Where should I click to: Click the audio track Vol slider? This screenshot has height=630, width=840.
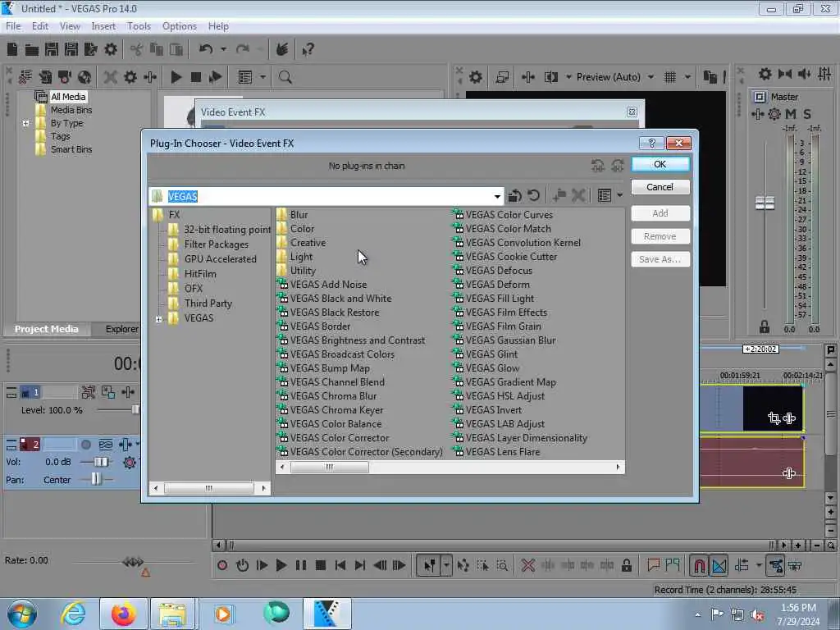click(x=100, y=462)
